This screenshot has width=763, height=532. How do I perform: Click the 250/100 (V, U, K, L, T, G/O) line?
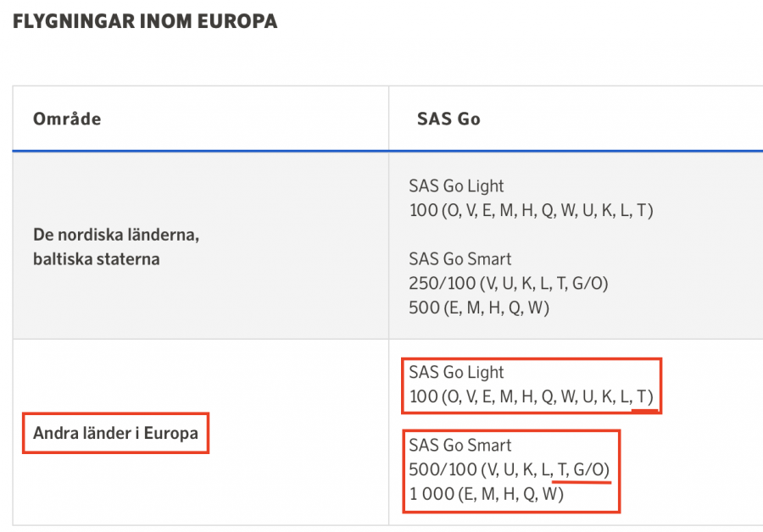click(509, 283)
